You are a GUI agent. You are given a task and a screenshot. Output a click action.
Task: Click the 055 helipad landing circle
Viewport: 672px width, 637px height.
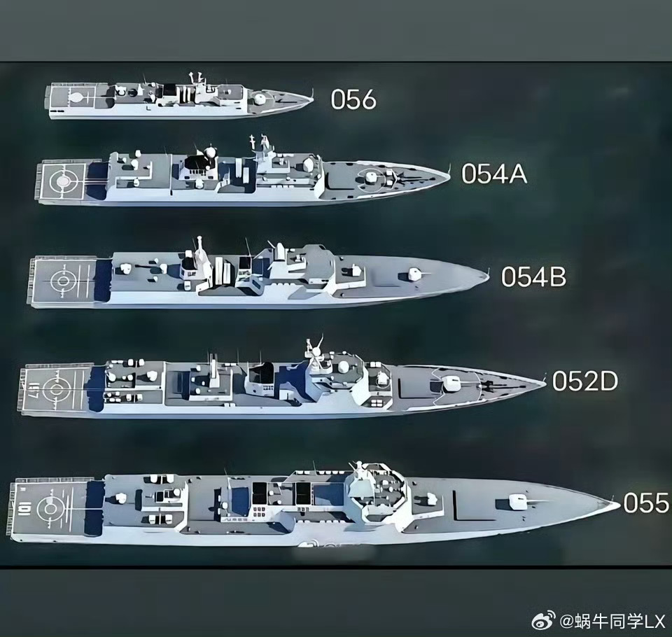click(50, 508)
